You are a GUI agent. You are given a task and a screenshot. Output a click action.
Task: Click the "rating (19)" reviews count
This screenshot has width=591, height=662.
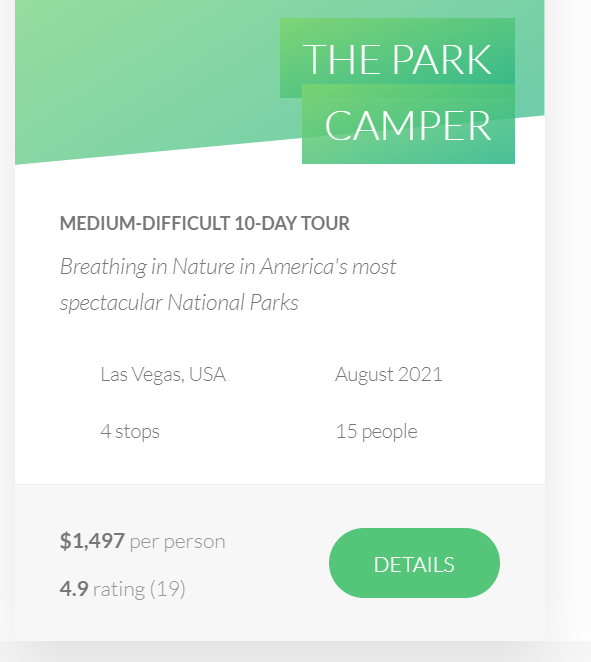point(139,589)
